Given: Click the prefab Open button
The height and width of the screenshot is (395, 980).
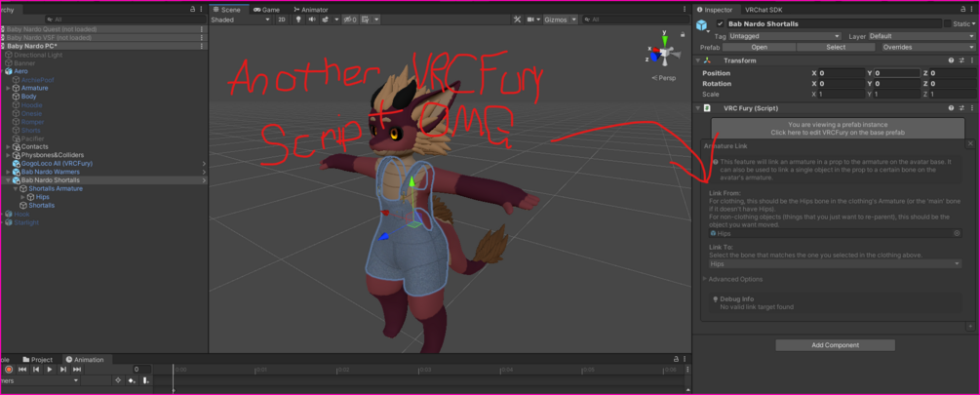Looking at the screenshot, I should [x=759, y=47].
